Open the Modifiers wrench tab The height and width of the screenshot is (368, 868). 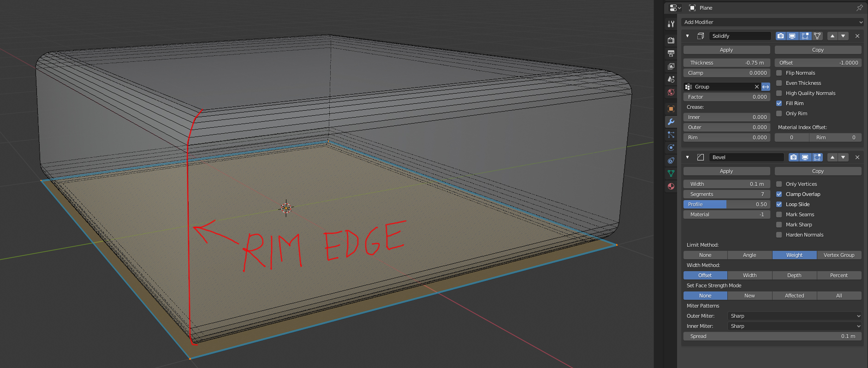click(671, 122)
